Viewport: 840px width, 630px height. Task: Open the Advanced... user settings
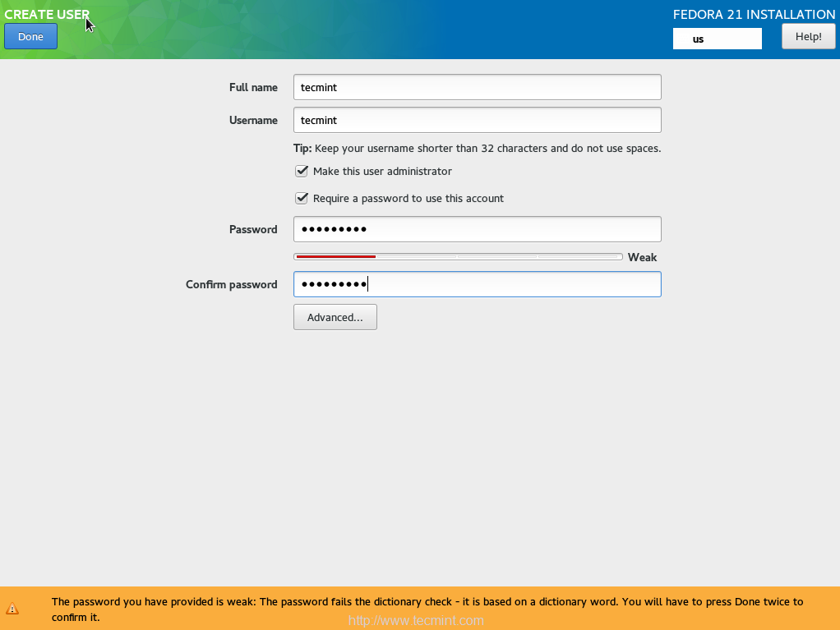[x=335, y=317]
